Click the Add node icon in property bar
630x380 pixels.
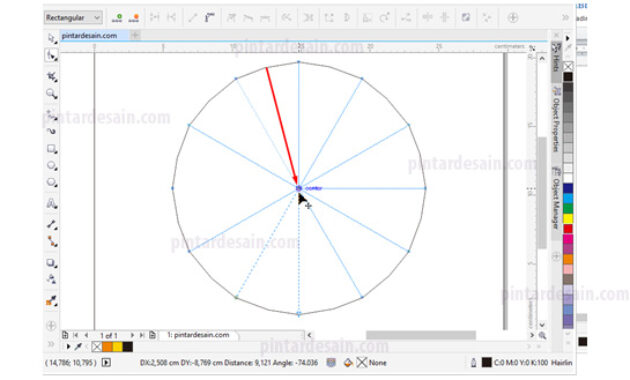tap(117, 18)
